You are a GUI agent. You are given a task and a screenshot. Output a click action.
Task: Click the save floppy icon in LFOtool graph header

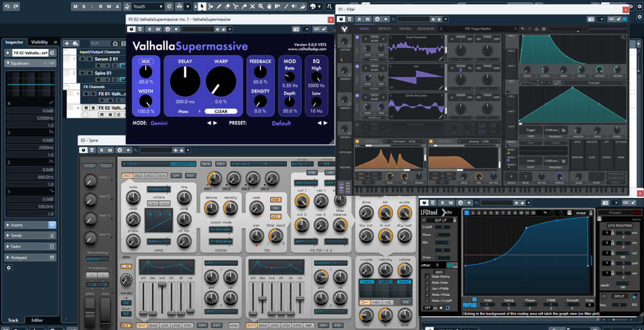pyautogui.click(x=569, y=213)
